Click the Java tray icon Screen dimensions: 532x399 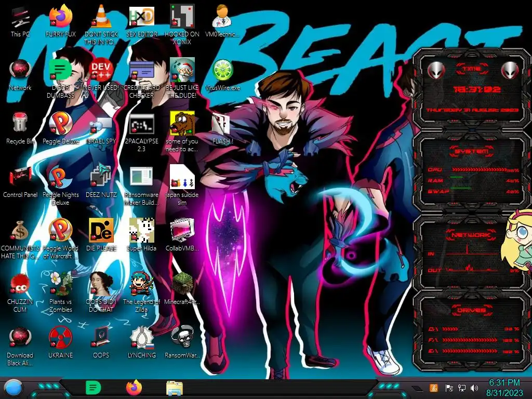434,388
